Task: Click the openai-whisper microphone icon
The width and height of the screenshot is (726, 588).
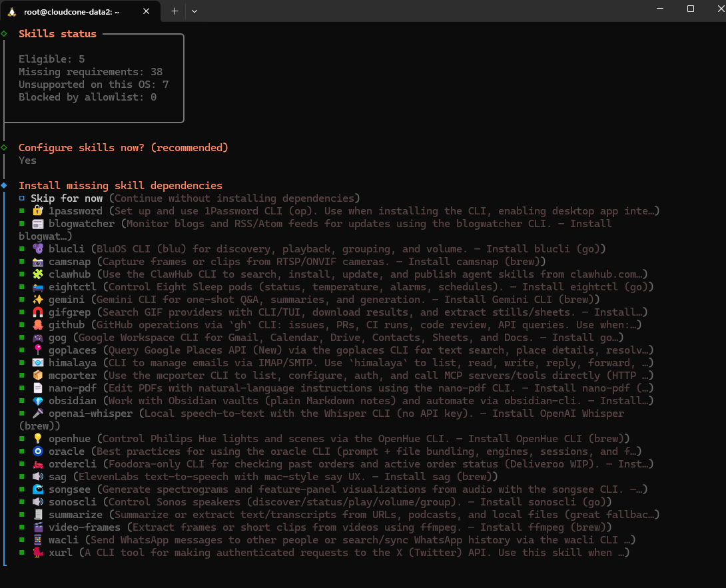Action: tap(38, 414)
